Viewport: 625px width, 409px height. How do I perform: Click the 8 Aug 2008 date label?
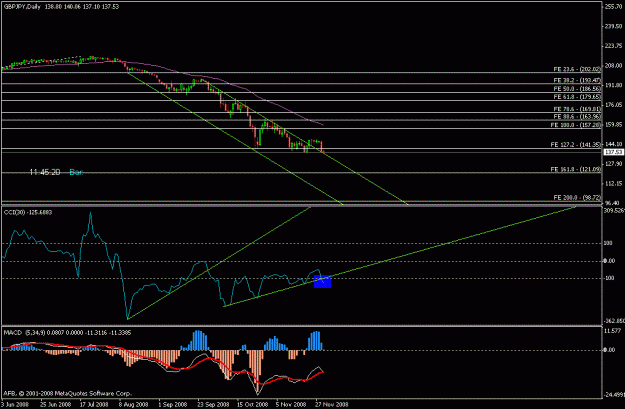tap(133, 404)
